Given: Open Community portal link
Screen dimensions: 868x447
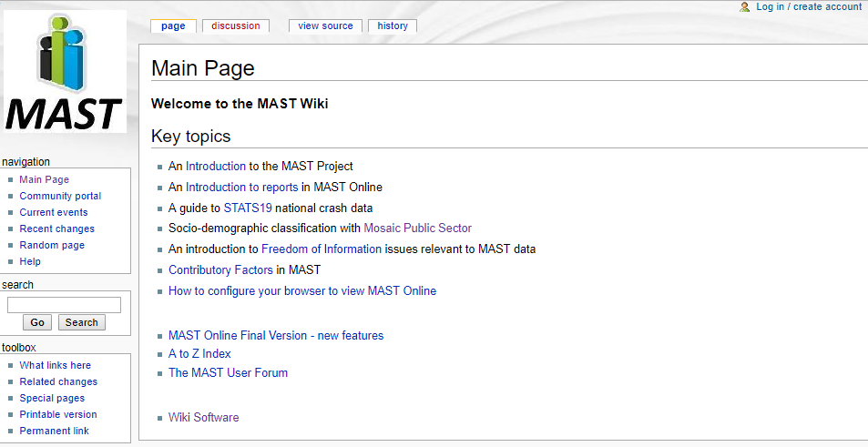Looking at the screenshot, I should coord(60,196).
